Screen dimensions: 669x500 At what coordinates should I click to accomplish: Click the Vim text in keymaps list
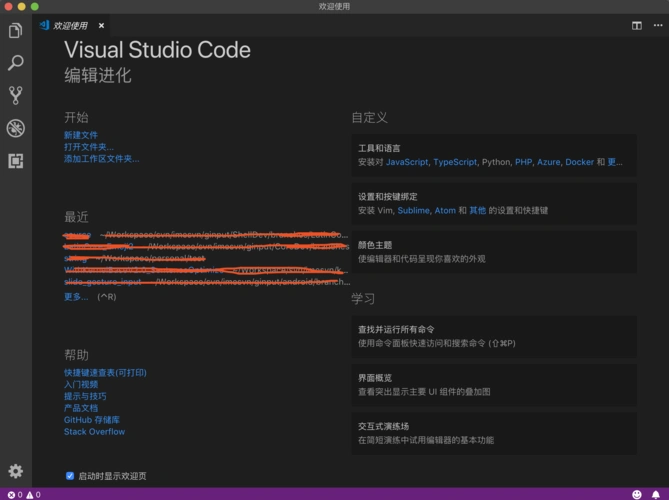[x=384, y=210]
